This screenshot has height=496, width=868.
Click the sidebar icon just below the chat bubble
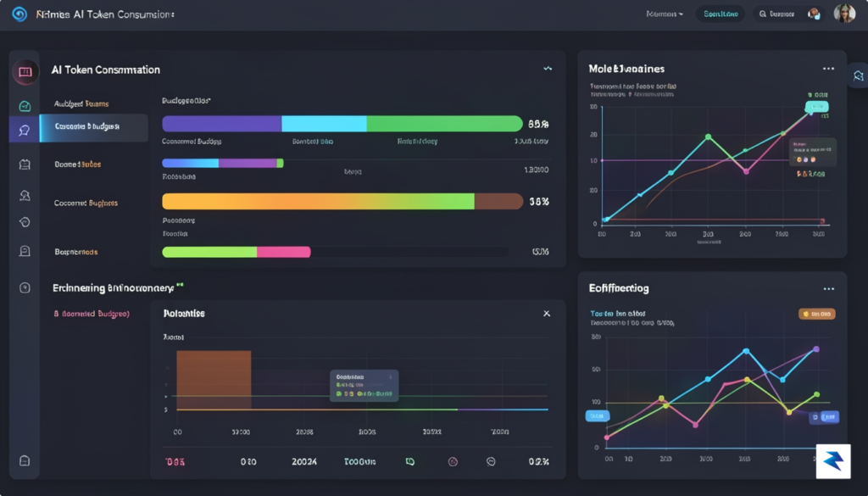point(25,164)
